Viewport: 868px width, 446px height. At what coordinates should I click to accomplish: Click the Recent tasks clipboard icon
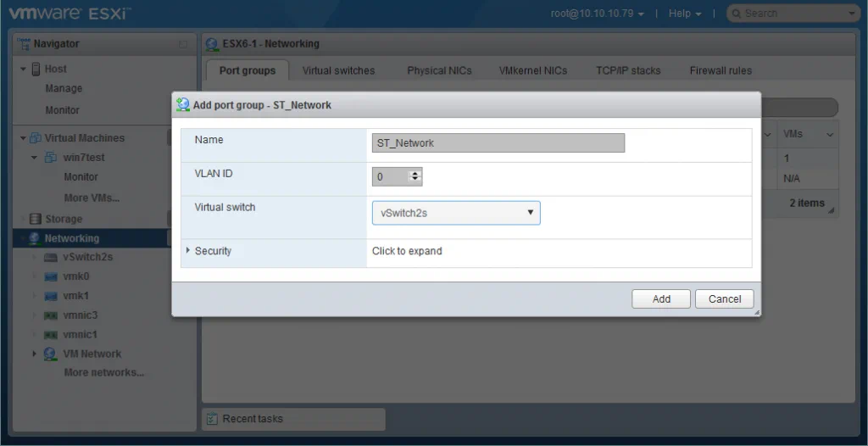tap(212, 419)
